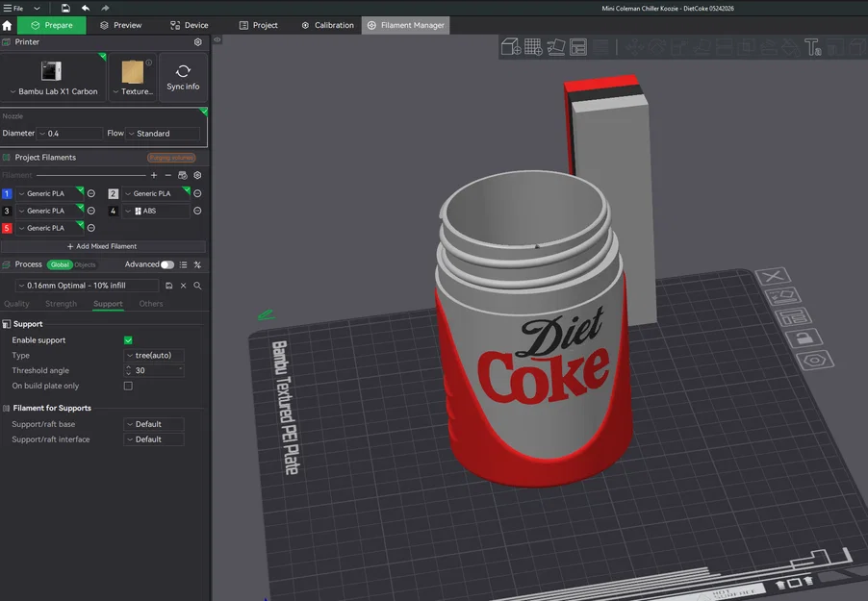Viewport: 868px width, 601px height.
Task: Click the process list compare icon
Action: coord(183,264)
